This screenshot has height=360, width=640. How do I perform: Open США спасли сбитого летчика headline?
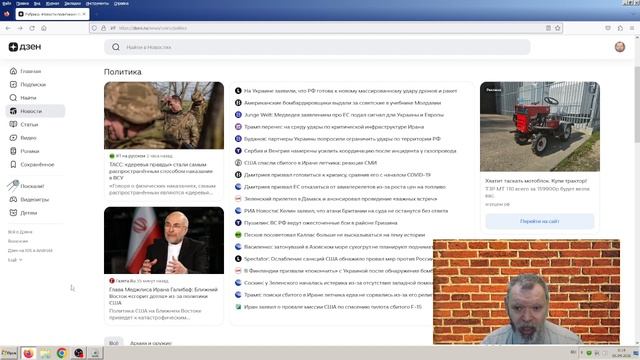pyautogui.click(x=310, y=163)
